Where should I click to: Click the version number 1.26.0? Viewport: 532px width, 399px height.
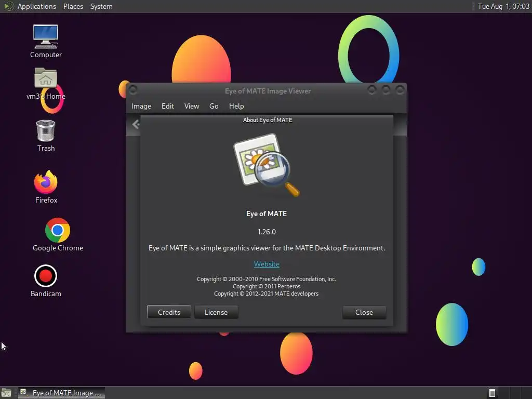267,232
